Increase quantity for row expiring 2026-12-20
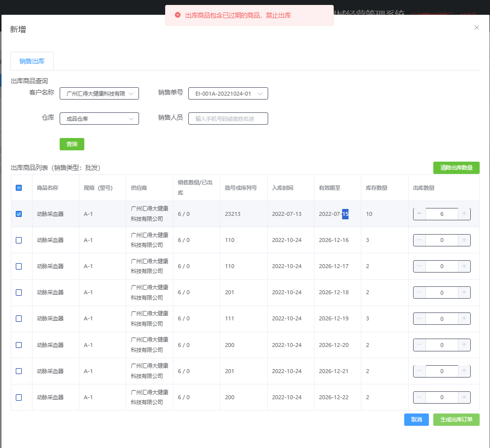 pyautogui.click(x=464, y=345)
